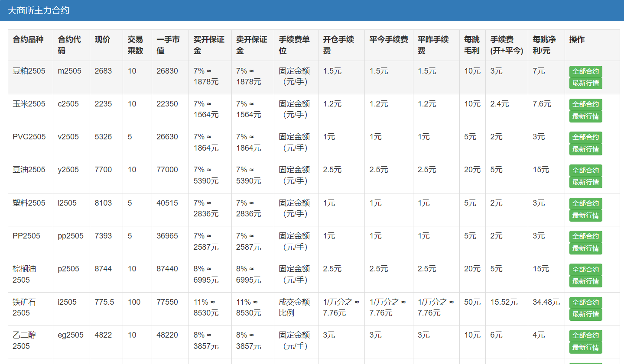Click 最新行情 in PP2505 row
The image size is (624, 364).
click(x=585, y=248)
